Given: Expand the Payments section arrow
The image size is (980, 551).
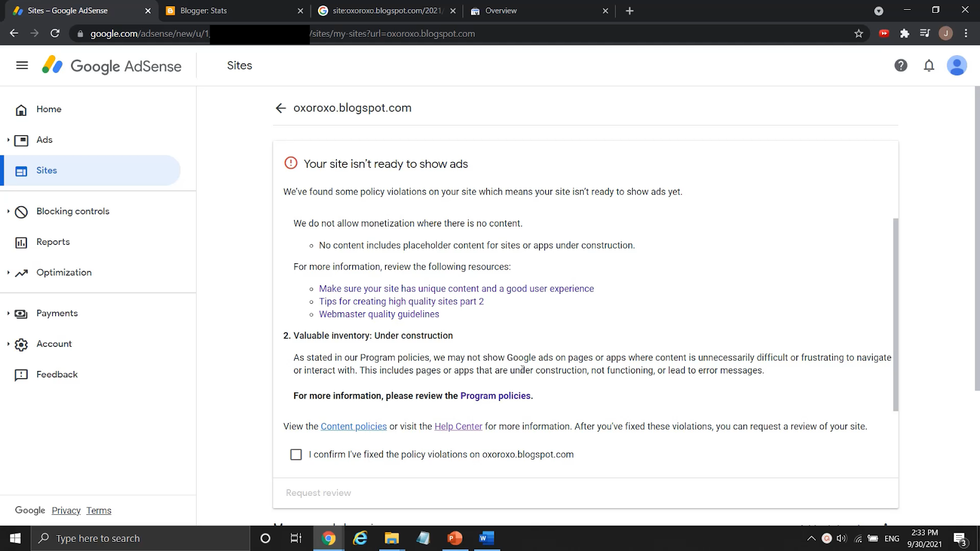Looking at the screenshot, I should click(8, 313).
